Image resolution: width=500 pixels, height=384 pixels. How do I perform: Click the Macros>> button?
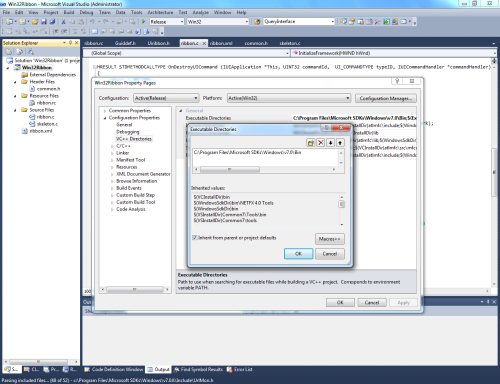pos(330,239)
